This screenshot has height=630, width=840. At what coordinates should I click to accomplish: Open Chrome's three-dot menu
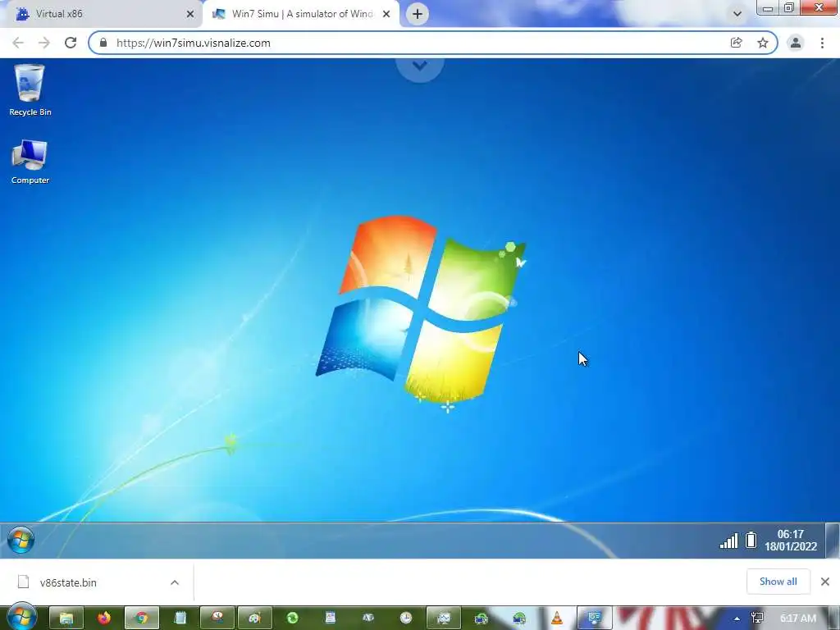point(822,43)
